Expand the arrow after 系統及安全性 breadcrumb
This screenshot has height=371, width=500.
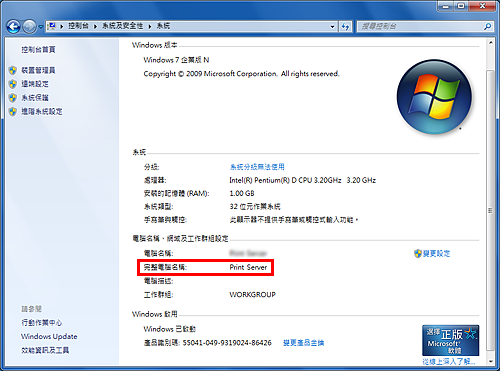tap(150, 26)
